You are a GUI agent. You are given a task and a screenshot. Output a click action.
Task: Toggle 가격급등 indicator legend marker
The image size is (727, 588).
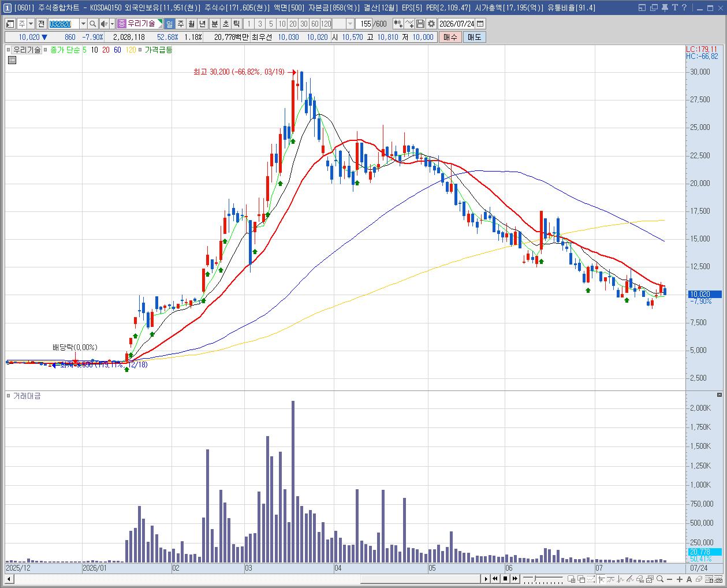point(140,50)
